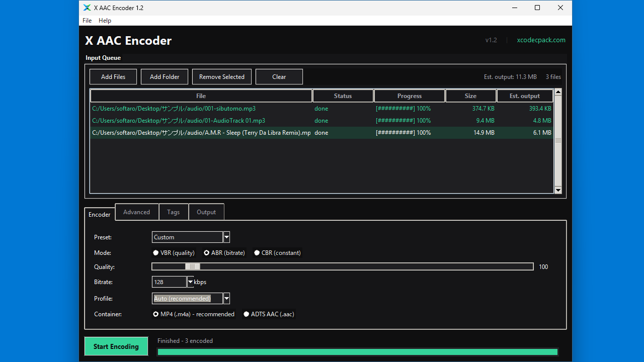Image resolution: width=644 pixels, height=362 pixels.
Task: Click the 14.9 MB size cell
Action: click(x=484, y=133)
